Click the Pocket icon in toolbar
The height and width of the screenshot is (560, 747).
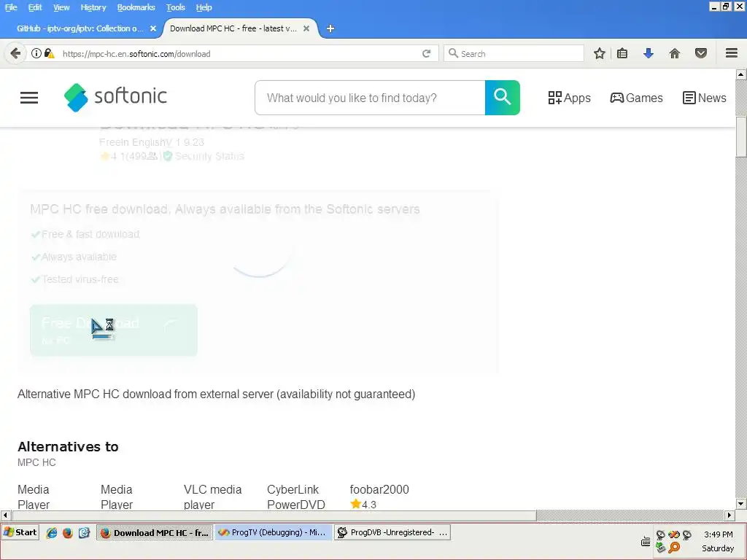click(701, 53)
